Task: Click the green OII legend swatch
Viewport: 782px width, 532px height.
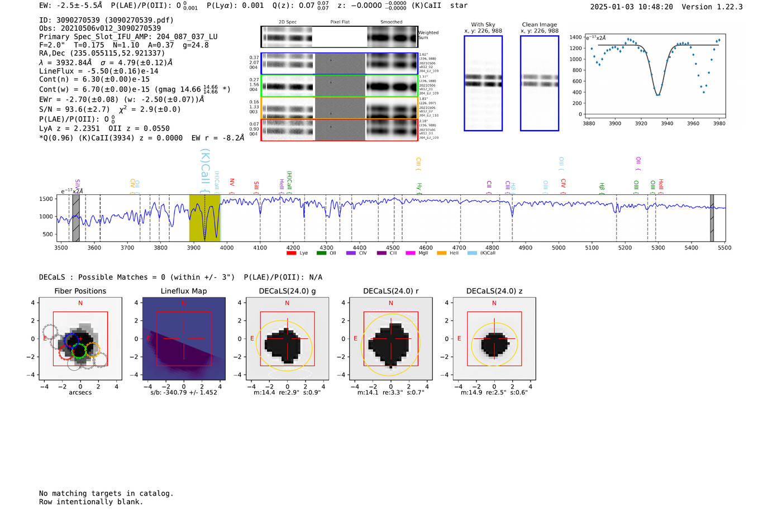Action: point(321,253)
